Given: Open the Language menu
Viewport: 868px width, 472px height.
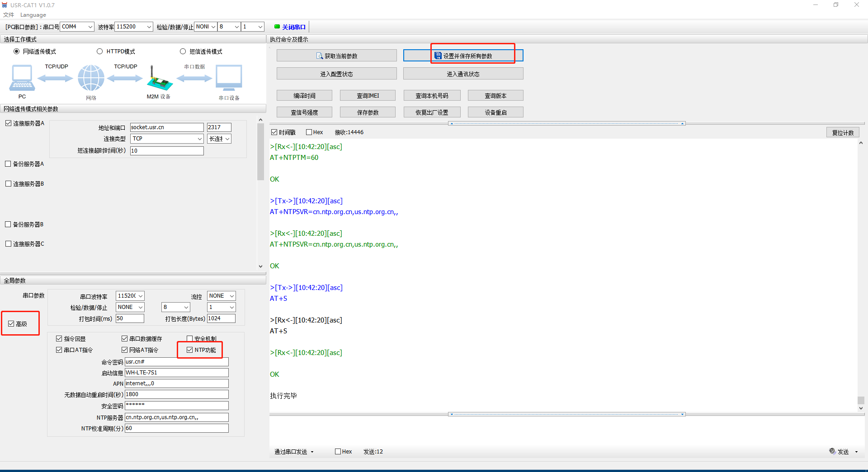Looking at the screenshot, I should (x=33, y=15).
